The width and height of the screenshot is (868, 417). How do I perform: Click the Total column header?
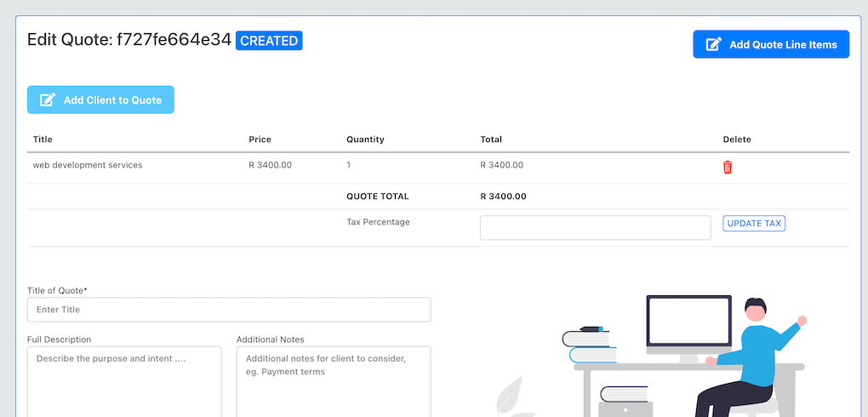tap(491, 140)
